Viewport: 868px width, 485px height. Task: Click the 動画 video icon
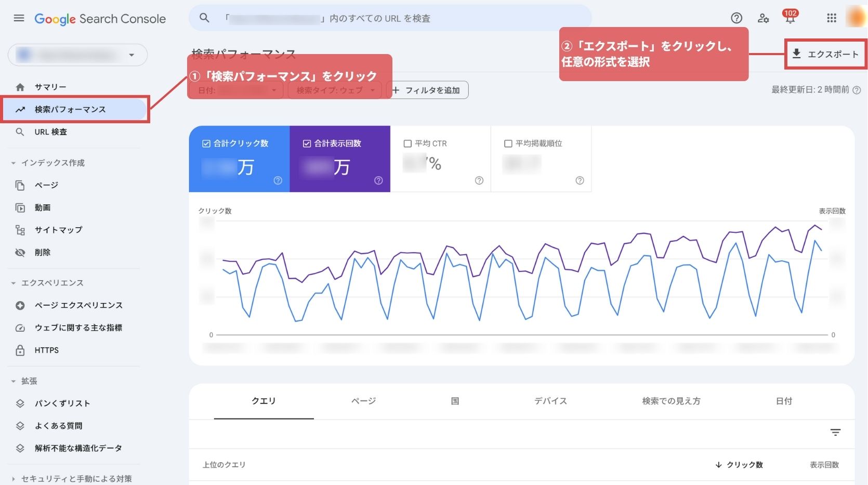[20, 207]
